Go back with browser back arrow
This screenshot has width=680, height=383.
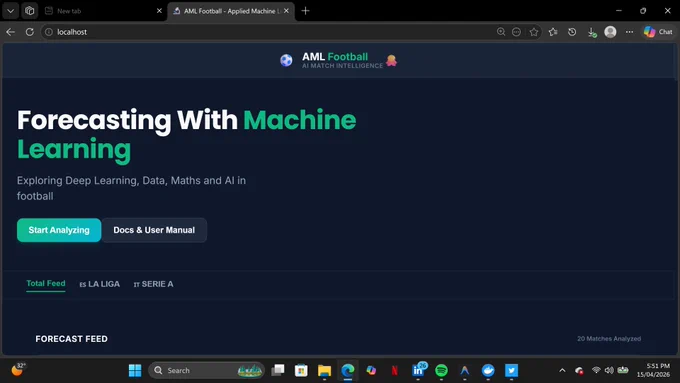[10, 32]
